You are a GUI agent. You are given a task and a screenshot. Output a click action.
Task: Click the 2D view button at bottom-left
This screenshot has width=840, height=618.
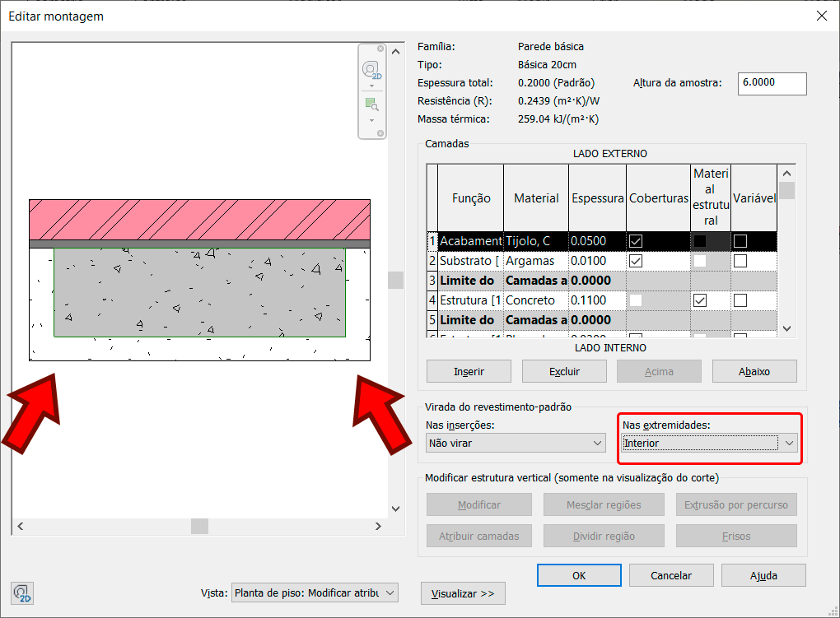pyautogui.click(x=22, y=592)
